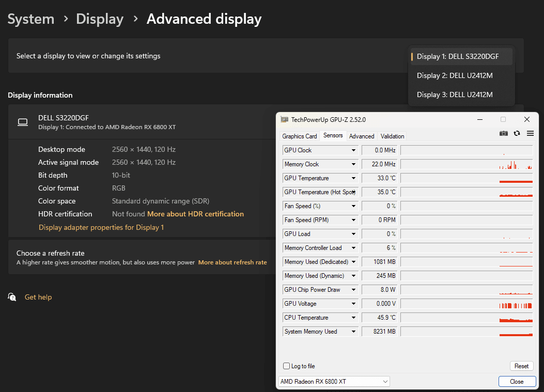544x392 pixels.
Task: Open More about refresh rate link
Action: pos(232,262)
